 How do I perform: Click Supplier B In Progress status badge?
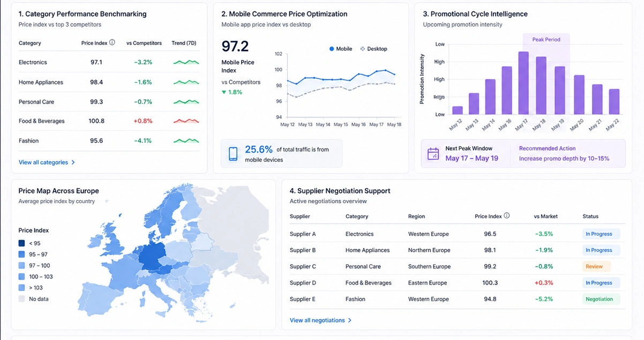[601, 250]
